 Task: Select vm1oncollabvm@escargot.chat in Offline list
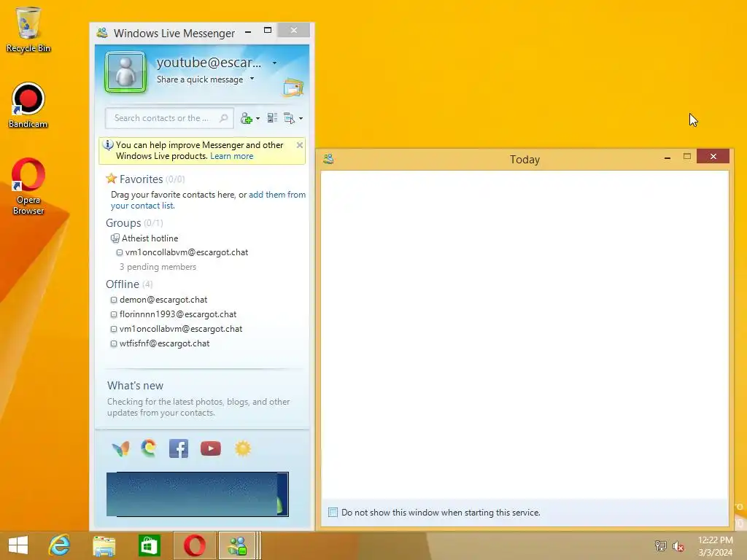point(181,329)
